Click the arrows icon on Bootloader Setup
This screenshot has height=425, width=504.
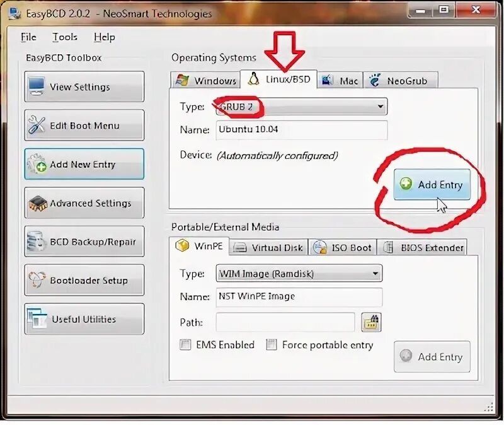coord(37,279)
